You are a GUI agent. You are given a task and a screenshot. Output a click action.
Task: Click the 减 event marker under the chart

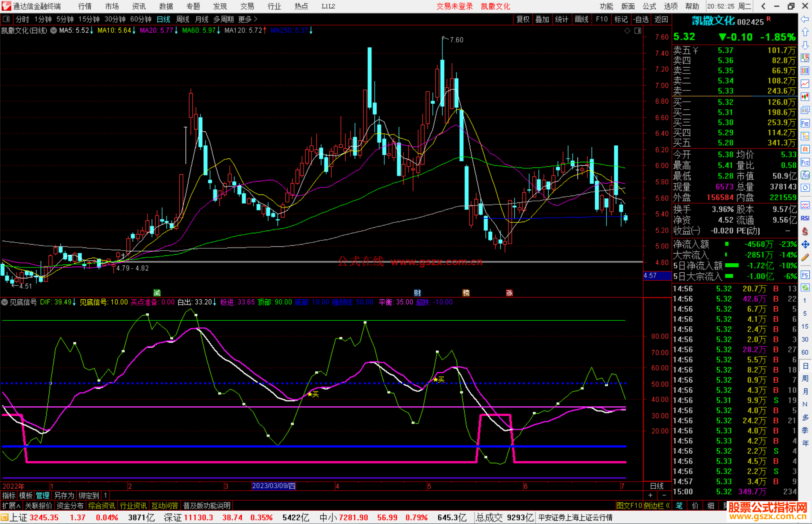(x=157, y=293)
